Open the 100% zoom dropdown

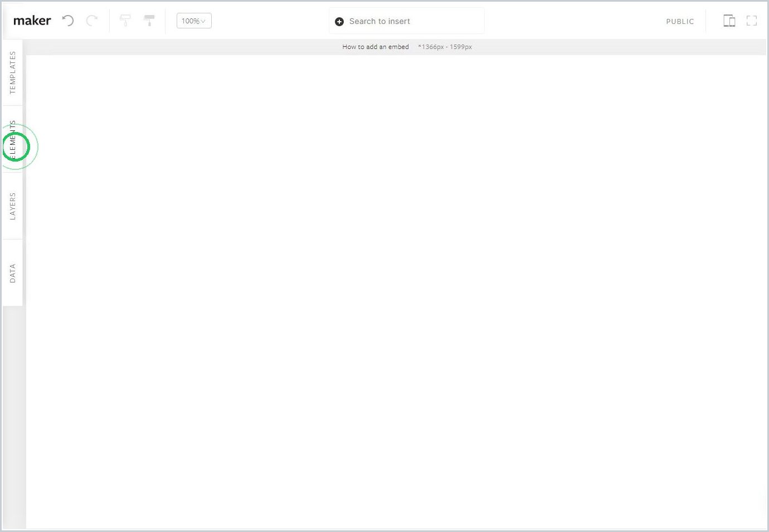pyautogui.click(x=194, y=21)
